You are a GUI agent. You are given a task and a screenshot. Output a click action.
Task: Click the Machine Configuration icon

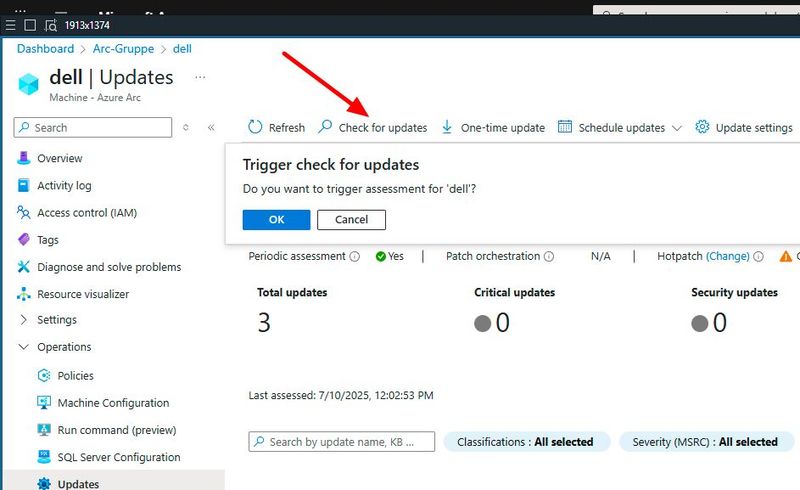[x=44, y=403]
